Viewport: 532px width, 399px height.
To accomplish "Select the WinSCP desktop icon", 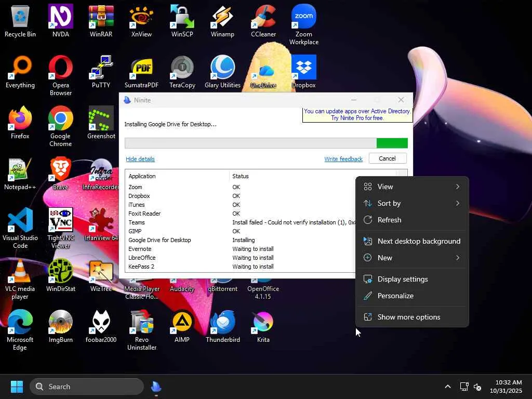I will point(182,21).
